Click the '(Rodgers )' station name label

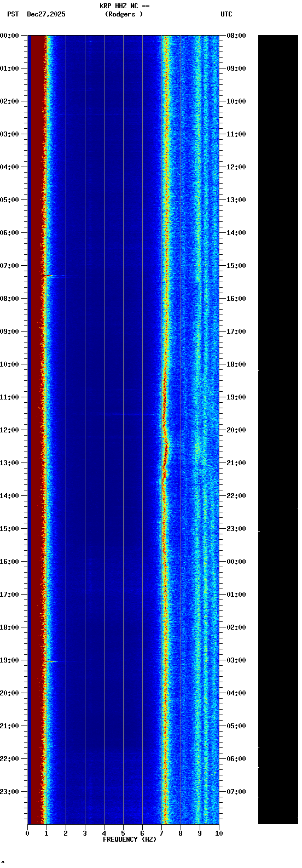(124, 14)
